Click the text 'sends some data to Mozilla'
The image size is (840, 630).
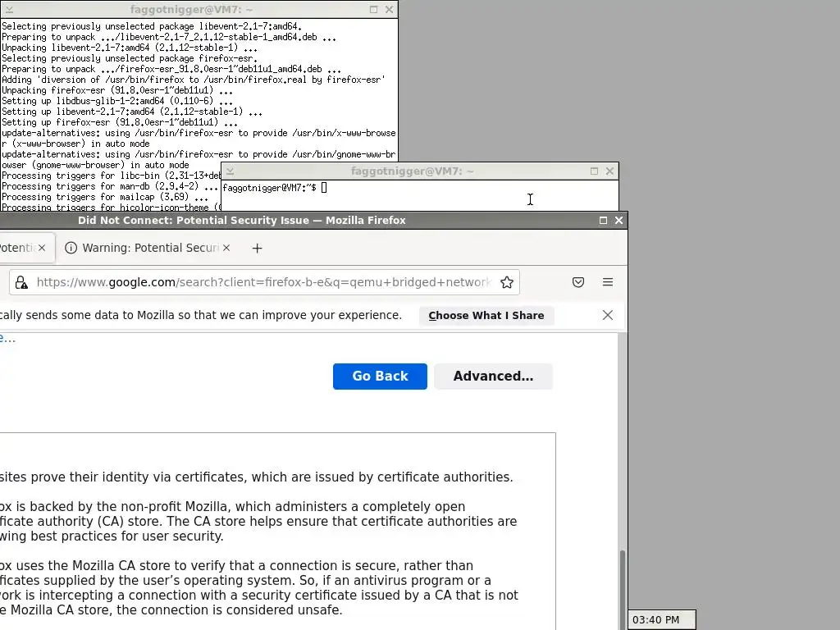[x=101, y=315]
